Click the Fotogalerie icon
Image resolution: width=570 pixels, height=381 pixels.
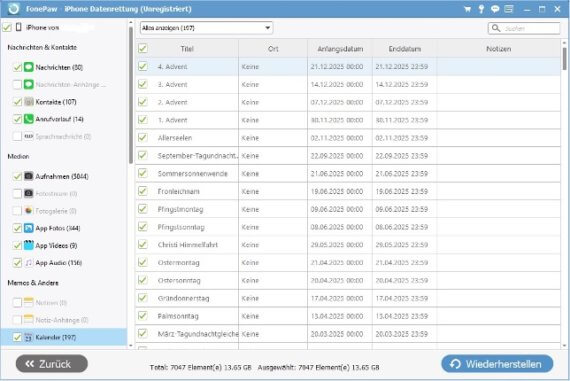pos(29,210)
